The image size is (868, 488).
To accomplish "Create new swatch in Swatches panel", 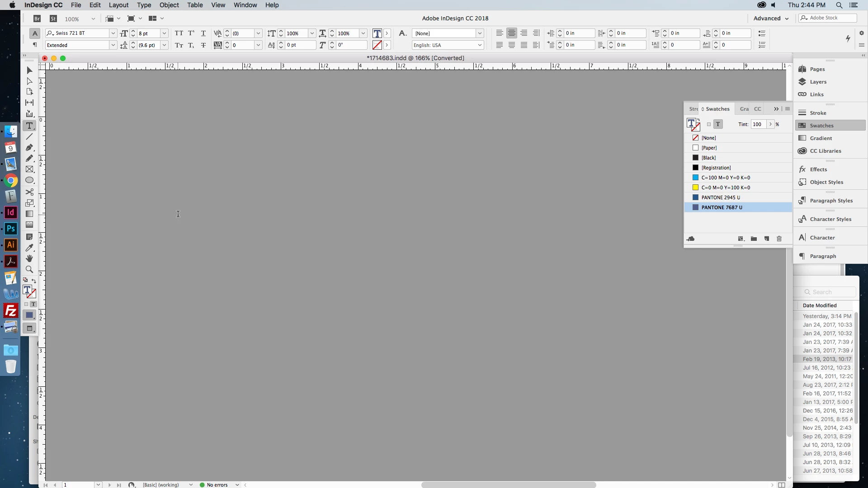I will [767, 239].
